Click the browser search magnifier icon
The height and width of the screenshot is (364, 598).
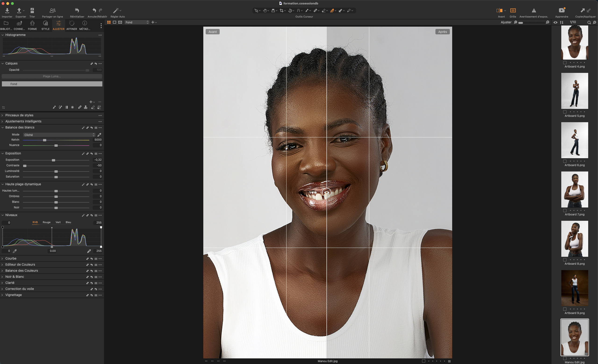pyautogui.click(x=589, y=22)
